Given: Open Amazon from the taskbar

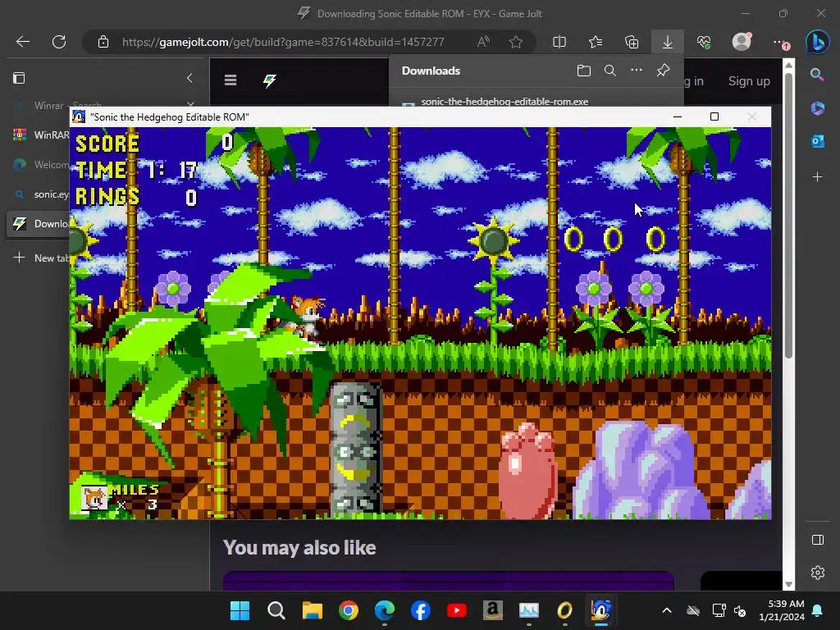Looking at the screenshot, I should point(492,610).
